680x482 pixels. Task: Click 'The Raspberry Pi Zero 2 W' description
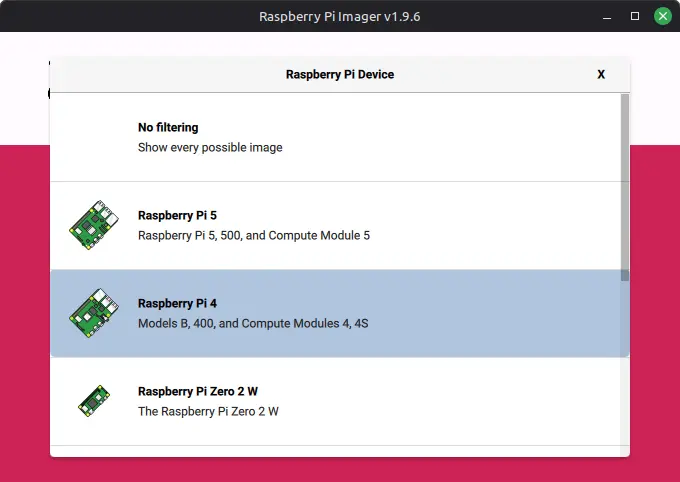[208, 412]
